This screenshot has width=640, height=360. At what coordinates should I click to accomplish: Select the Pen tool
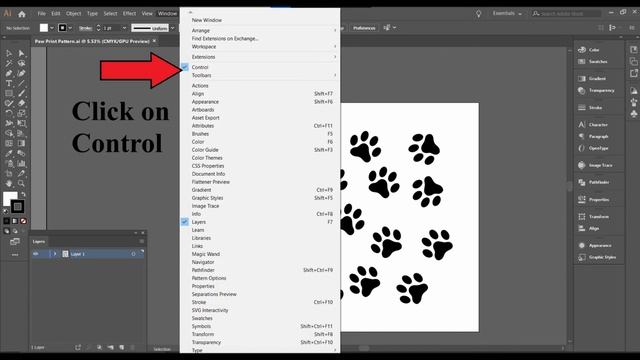tap(9, 73)
